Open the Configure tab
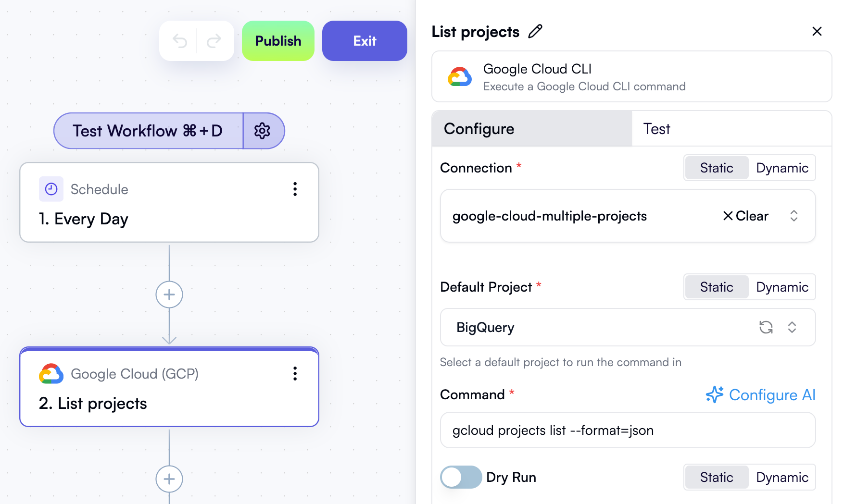This screenshot has height=504, width=844. coord(479,129)
